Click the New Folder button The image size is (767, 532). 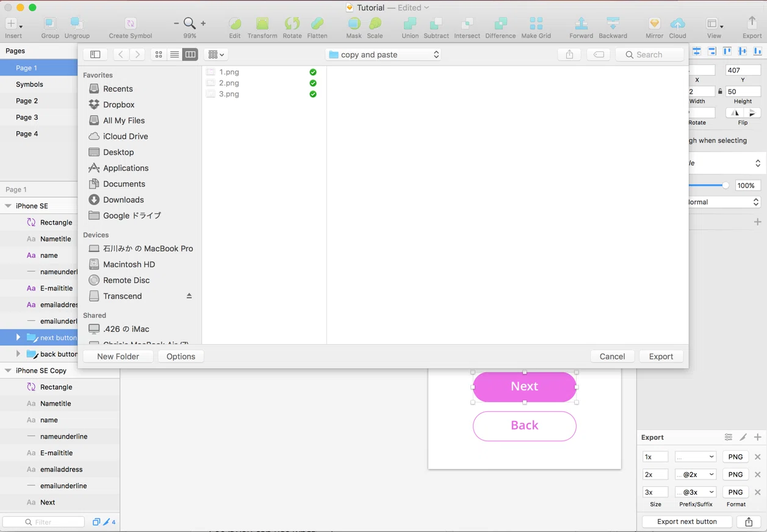coord(118,356)
